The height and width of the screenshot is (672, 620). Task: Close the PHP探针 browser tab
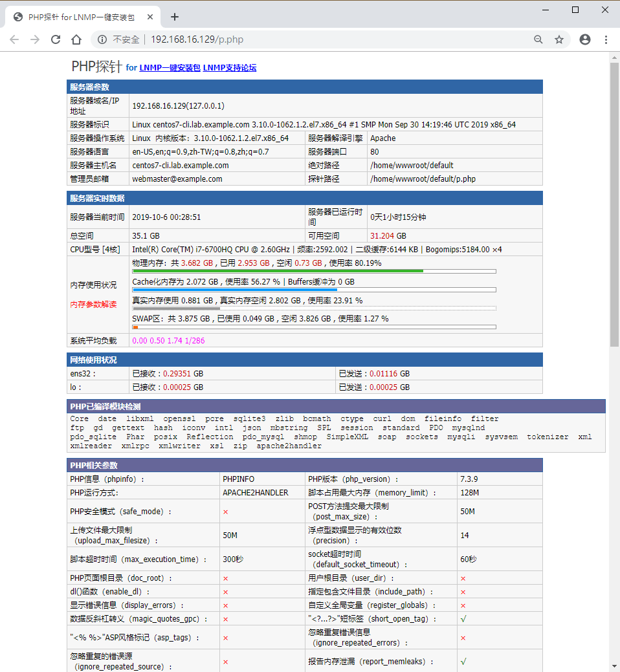pos(150,17)
